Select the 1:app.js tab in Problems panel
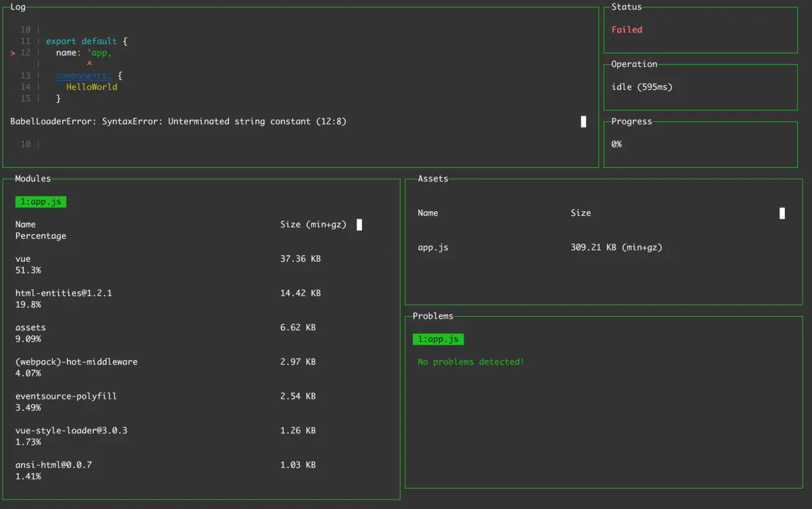812x509 pixels. point(438,339)
